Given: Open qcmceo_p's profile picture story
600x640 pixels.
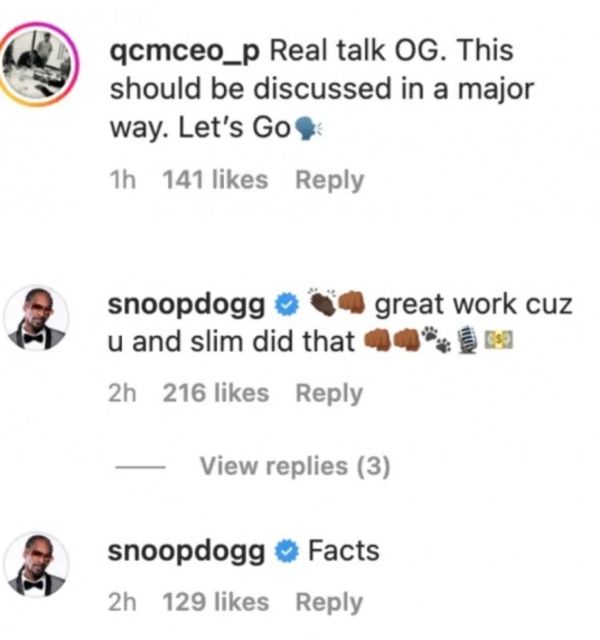Looking at the screenshot, I should (38, 64).
